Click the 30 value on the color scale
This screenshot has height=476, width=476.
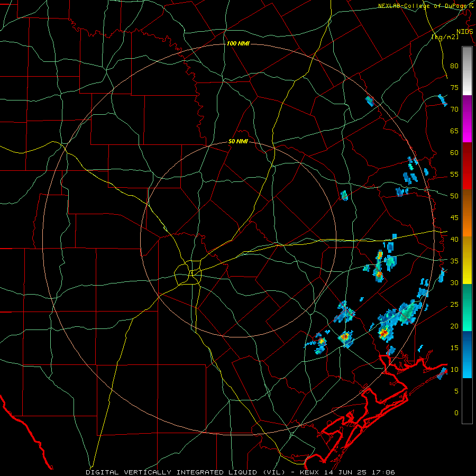[454, 283]
